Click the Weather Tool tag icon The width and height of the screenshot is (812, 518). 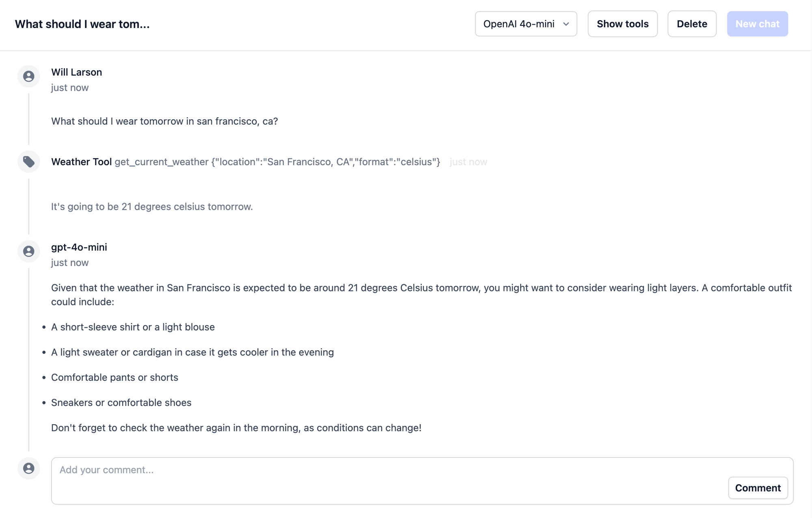click(28, 161)
